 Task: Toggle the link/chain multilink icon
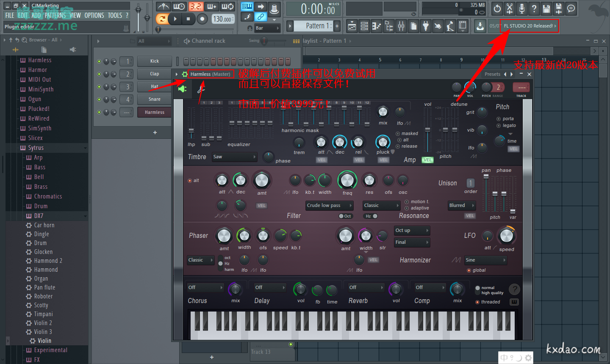coord(261,17)
